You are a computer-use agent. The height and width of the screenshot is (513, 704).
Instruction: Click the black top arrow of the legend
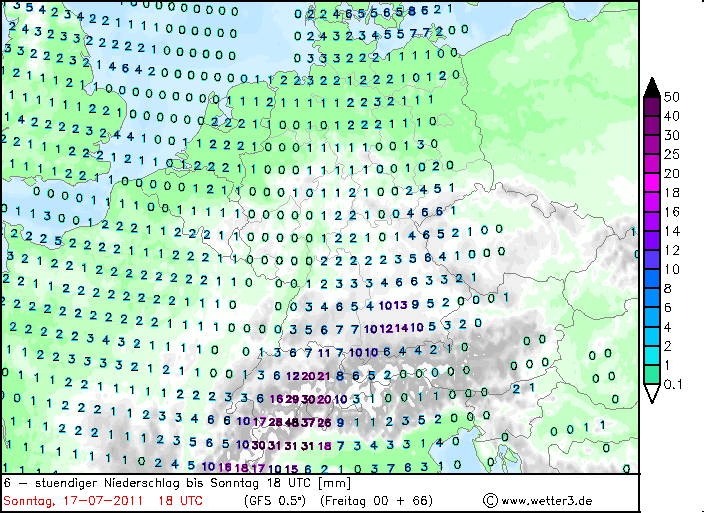click(652, 87)
